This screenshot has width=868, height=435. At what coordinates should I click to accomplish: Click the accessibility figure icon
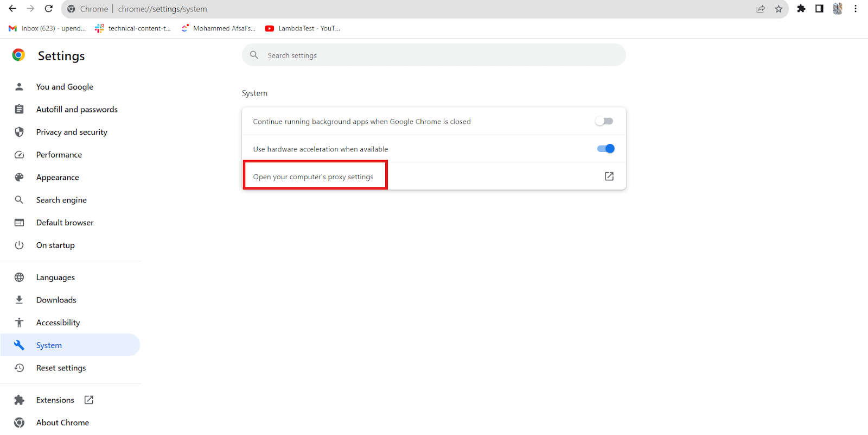pyautogui.click(x=19, y=323)
